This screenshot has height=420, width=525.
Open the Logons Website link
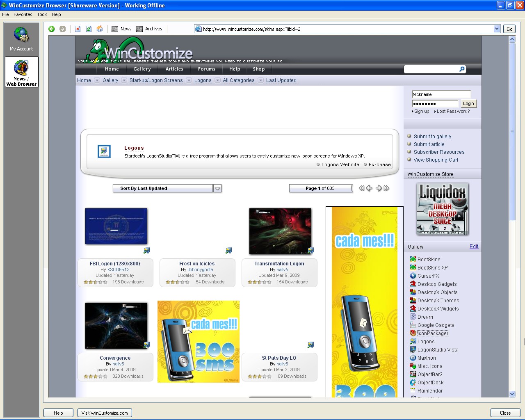pos(340,164)
